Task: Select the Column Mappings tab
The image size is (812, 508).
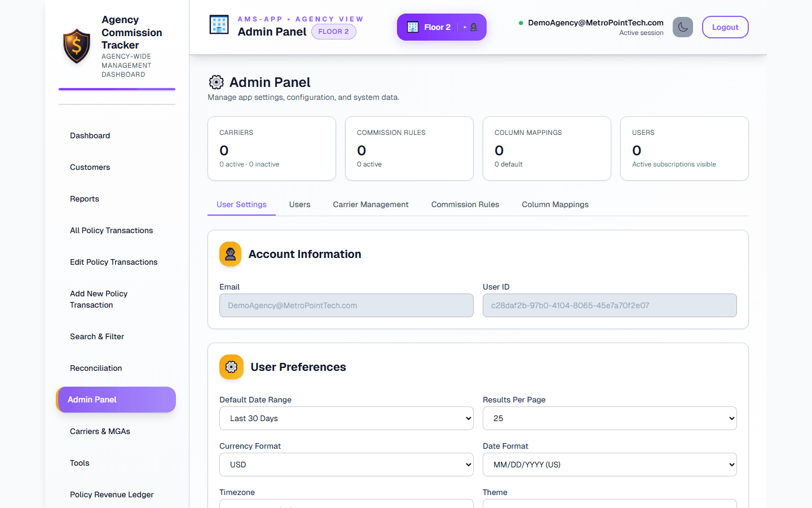Action: pos(555,204)
